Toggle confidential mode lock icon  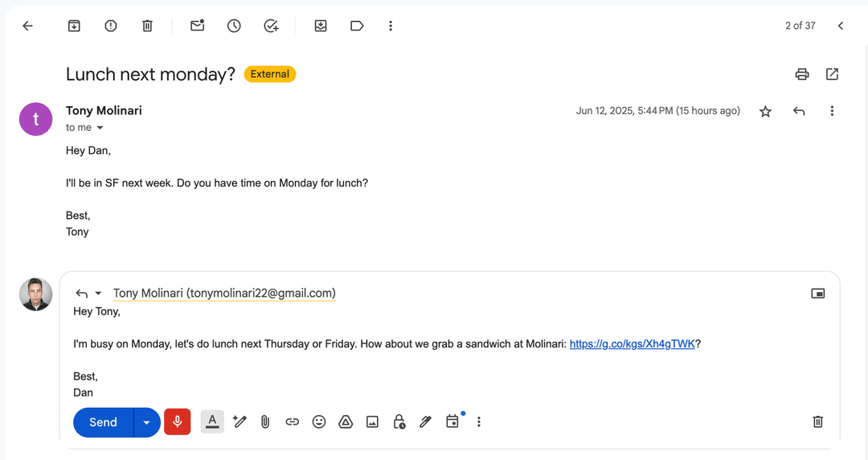[x=399, y=421]
